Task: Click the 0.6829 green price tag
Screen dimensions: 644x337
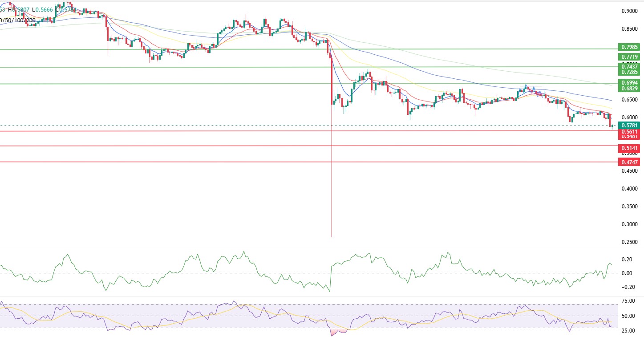Action: [x=628, y=89]
